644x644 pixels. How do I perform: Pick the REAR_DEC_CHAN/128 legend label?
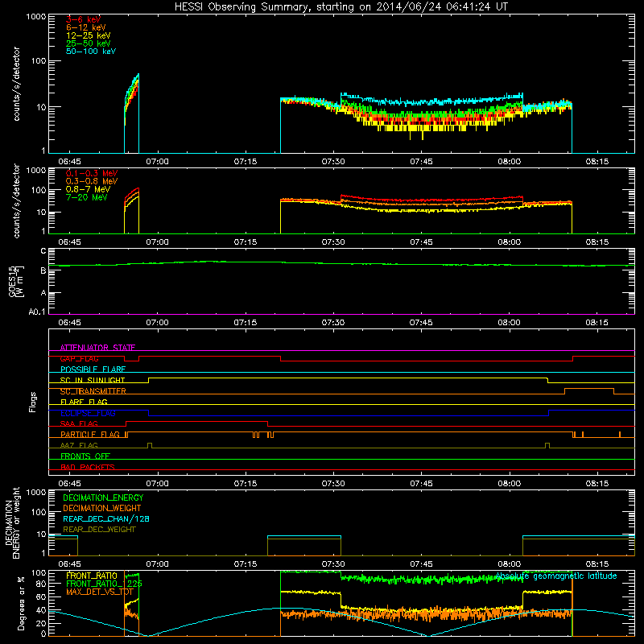click(x=106, y=518)
